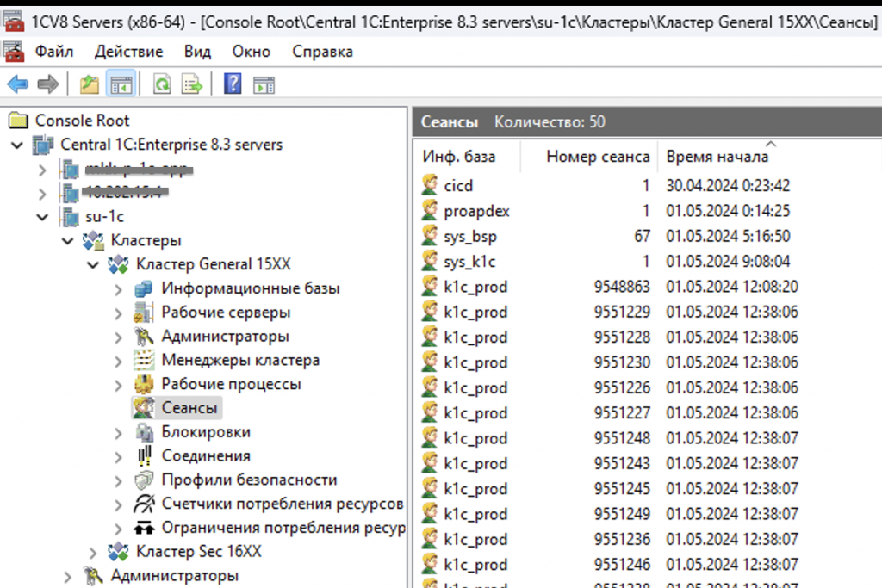Click the session icon in the proapdex row
Image resolution: width=882 pixels, height=588 pixels.
(430, 210)
